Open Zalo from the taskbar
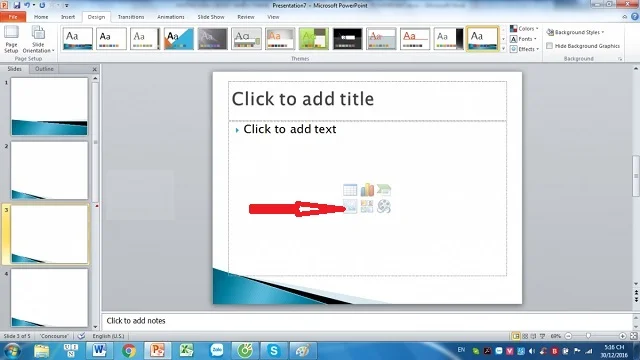Image resolution: width=640 pixels, height=360 pixels. pyautogui.click(x=217, y=351)
